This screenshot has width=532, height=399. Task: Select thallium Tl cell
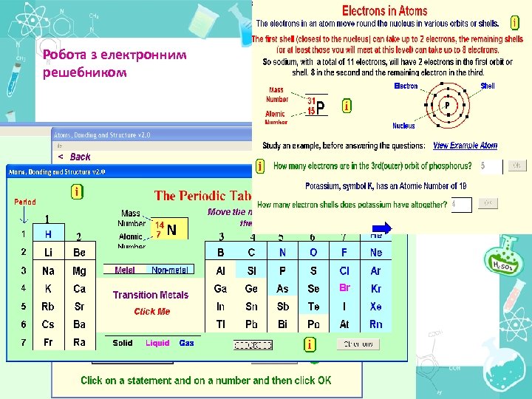tap(220, 324)
